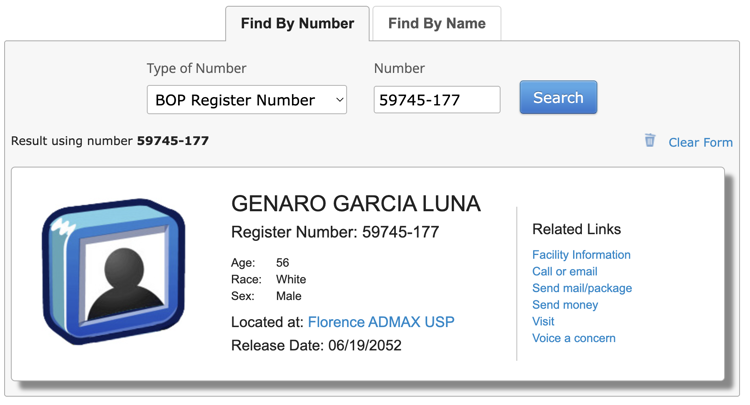750x405 pixels.
Task: Open the Type of Number dropdown
Action: pyautogui.click(x=247, y=100)
